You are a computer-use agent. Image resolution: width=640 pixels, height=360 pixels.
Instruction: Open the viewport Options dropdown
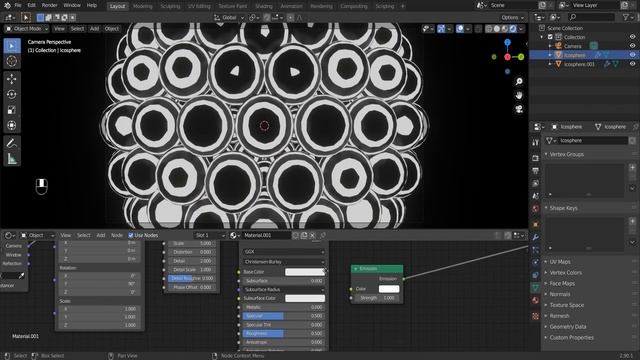click(512, 18)
